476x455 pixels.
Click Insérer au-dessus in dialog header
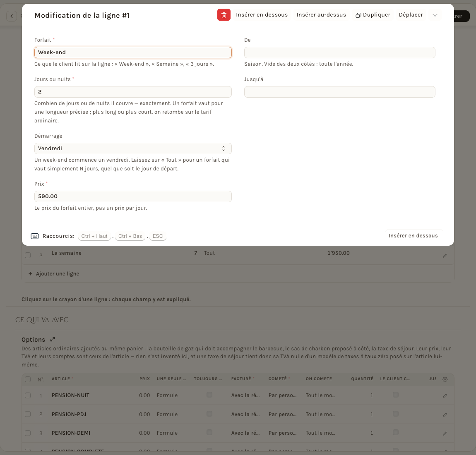321,15
